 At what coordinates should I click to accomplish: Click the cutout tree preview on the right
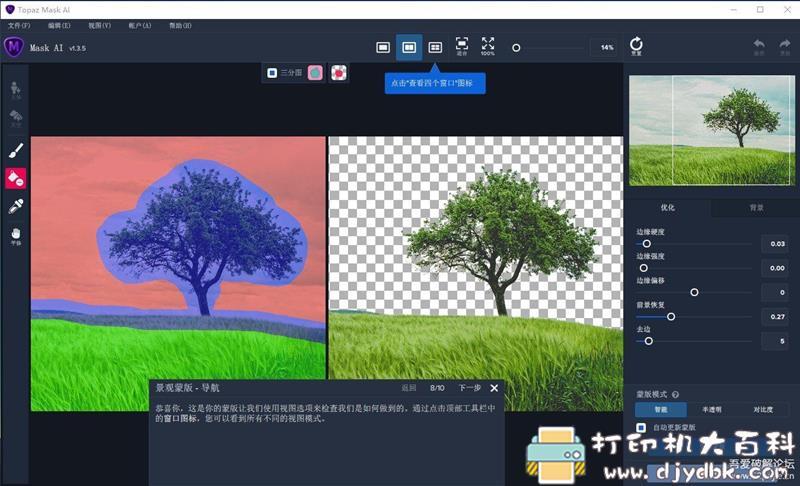click(476, 273)
